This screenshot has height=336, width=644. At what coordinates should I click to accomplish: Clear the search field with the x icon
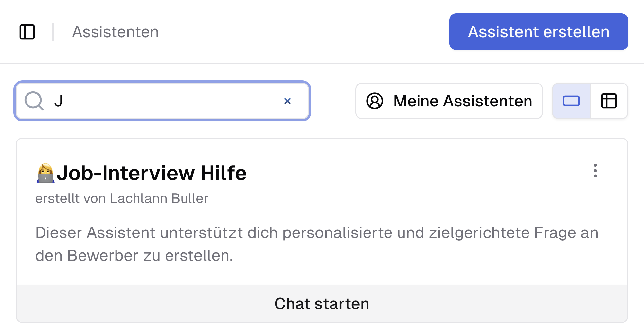288,101
